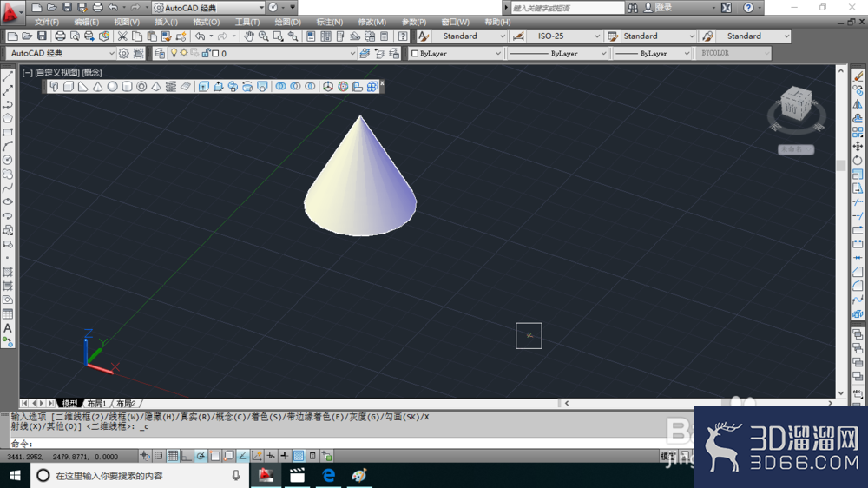The width and height of the screenshot is (868, 488).
Task: Select the Polysolid tool in modeling toolbar
Action: click(x=54, y=87)
